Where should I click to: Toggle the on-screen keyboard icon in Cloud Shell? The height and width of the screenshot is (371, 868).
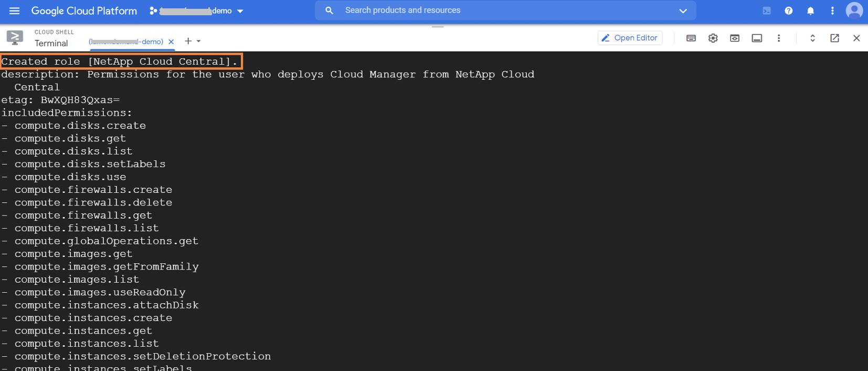tap(691, 38)
